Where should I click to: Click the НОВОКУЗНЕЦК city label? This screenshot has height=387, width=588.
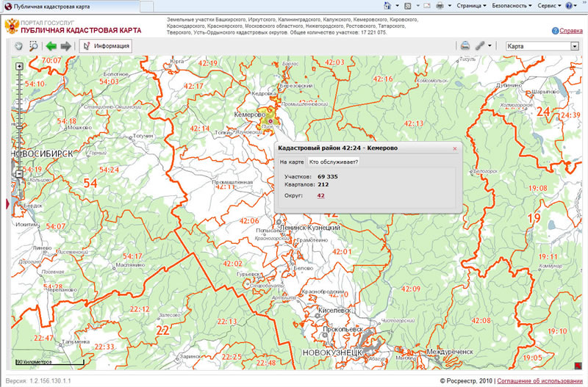pyautogui.click(x=332, y=353)
